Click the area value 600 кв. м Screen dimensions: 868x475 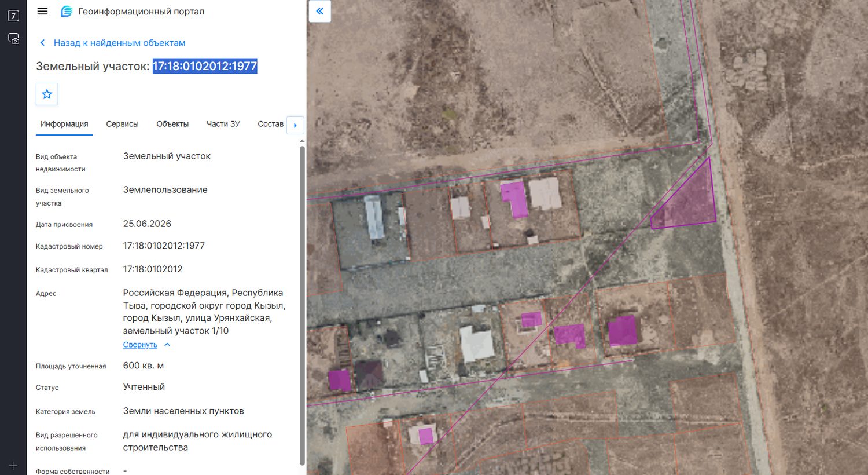pos(144,366)
